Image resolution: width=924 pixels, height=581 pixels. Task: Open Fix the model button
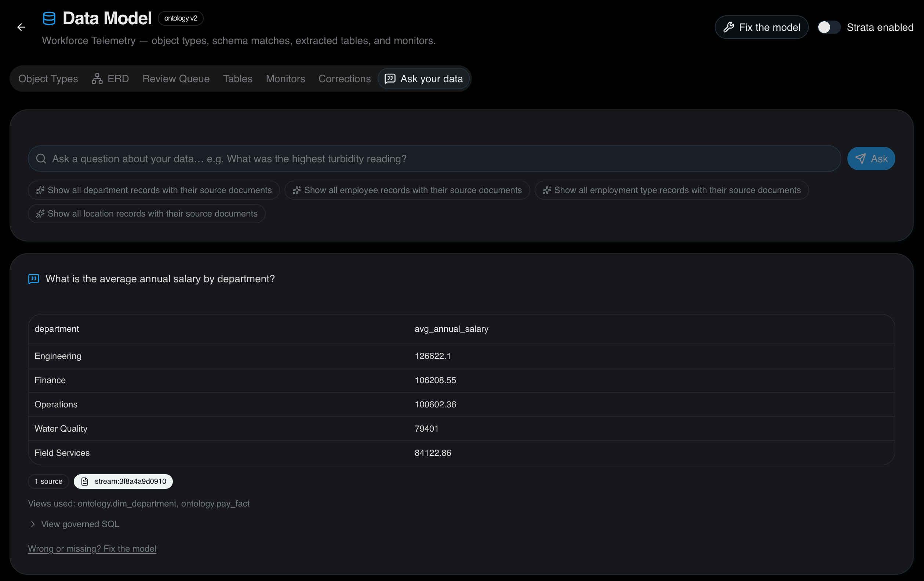point(761,27)
